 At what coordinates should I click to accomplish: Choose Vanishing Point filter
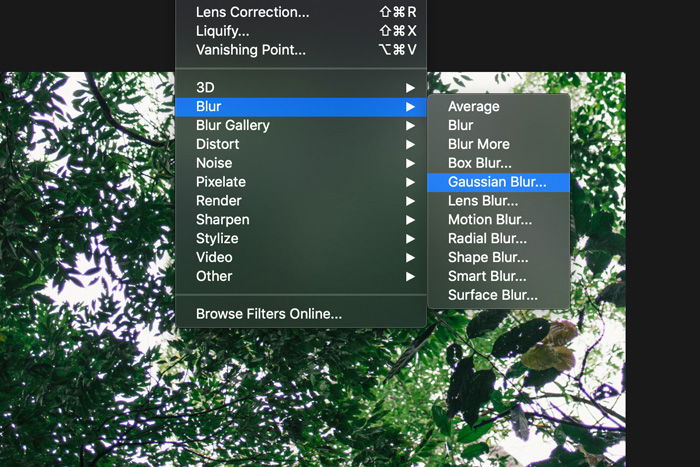(x=301, y=50)
